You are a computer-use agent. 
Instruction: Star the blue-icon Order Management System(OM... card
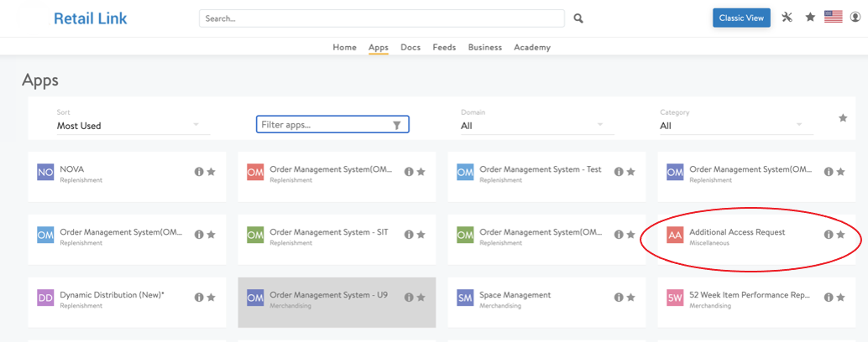[211, 234]
